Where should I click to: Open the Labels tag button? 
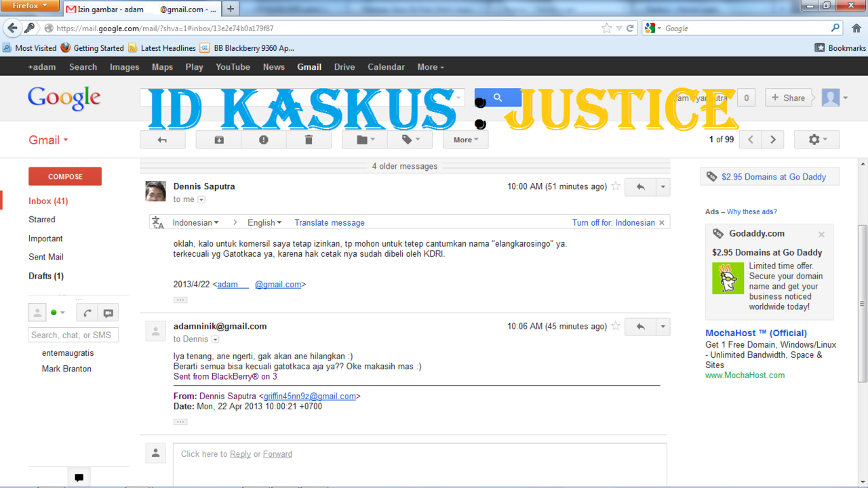tap(410, 140)
